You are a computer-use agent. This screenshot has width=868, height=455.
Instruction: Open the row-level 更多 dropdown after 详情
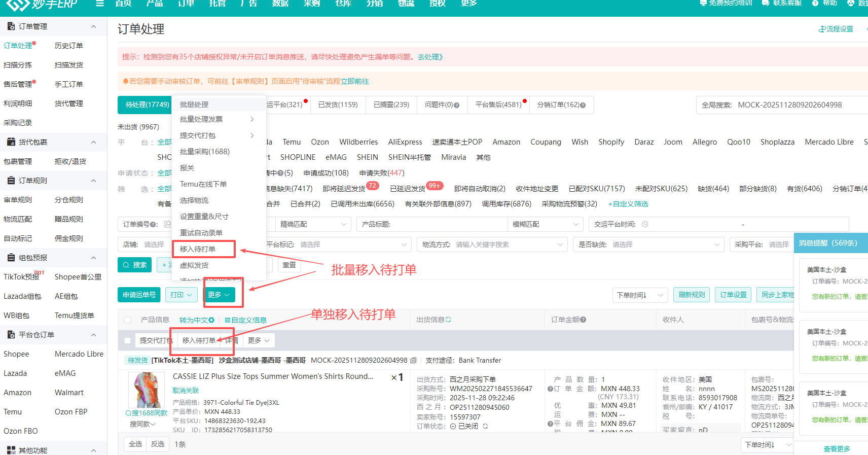[259, 340]
